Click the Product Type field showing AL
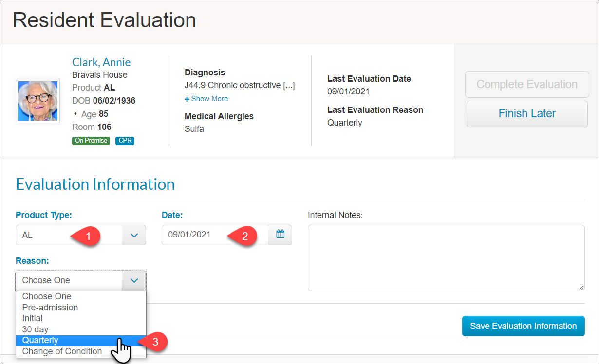Screen dimensions: 599x364 [x=69, y=235]
